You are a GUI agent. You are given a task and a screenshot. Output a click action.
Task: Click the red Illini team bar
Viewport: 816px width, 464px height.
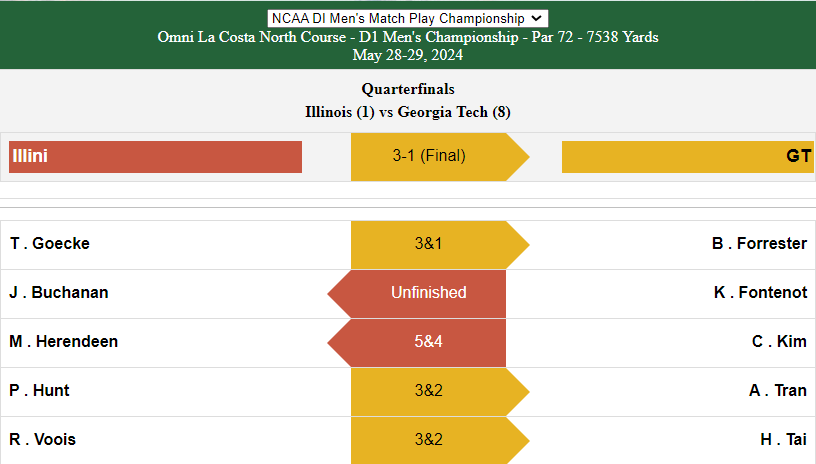pyautogui.click(x=155, y=157)
